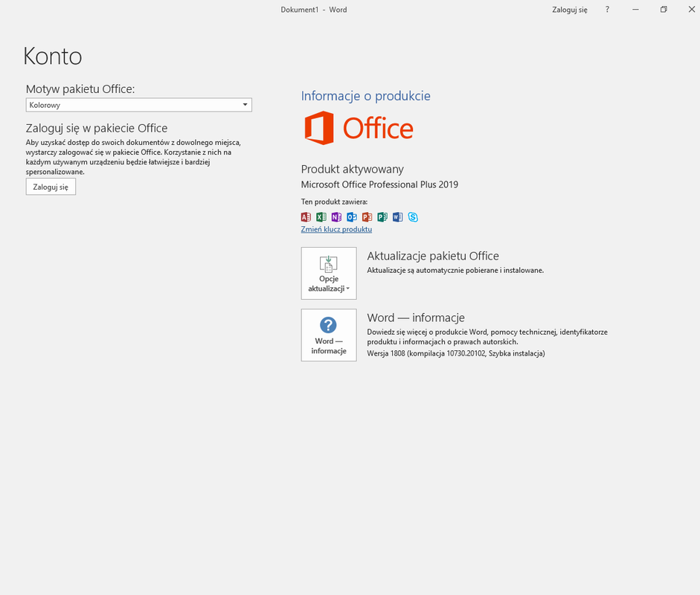
Task: Click the OneNote app icon
Action: (x=336, y=217)
